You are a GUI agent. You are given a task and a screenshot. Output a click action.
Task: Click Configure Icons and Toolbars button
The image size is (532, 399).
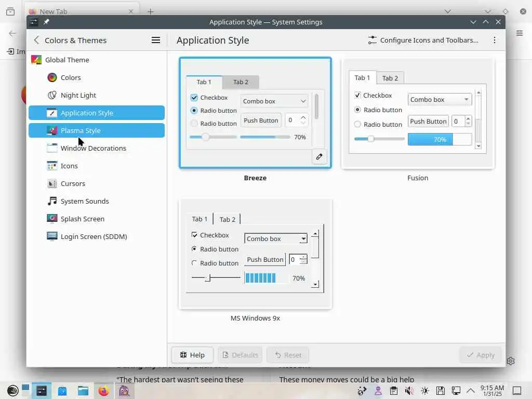(x=423, y=40)
